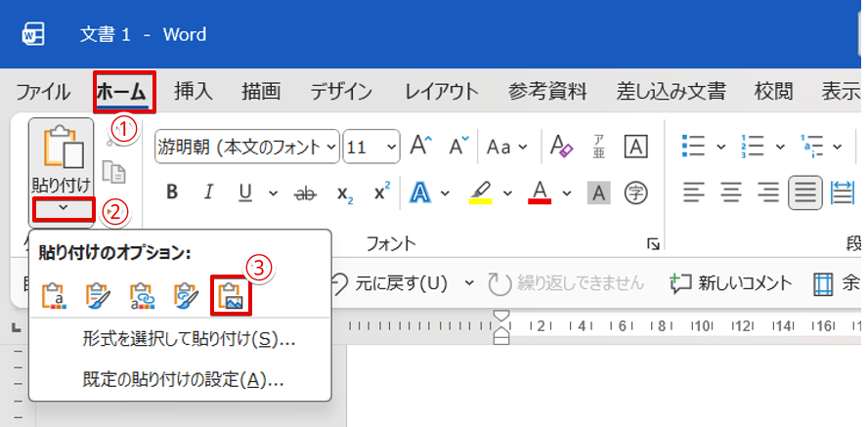Switch to the デザイン tab

pos(341,92)
